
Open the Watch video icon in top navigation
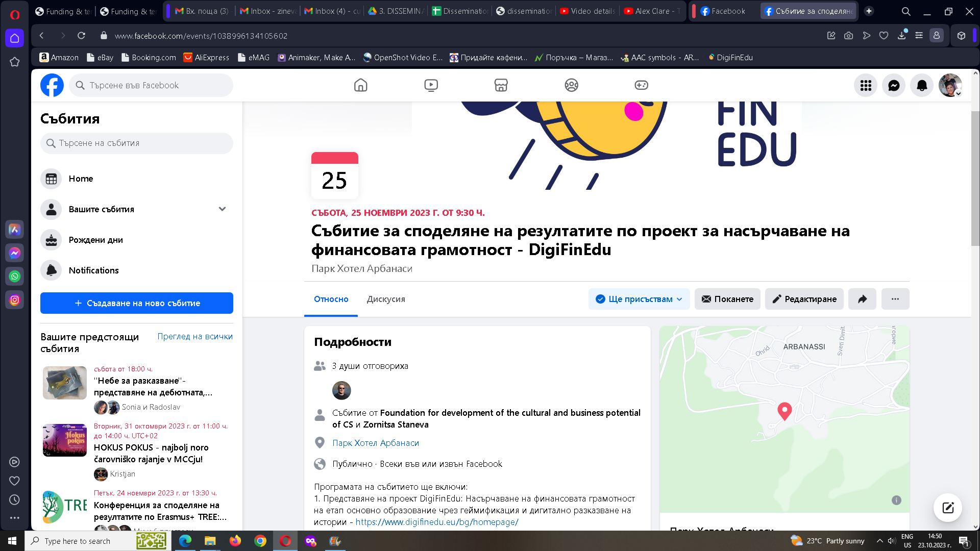[431, 85]
